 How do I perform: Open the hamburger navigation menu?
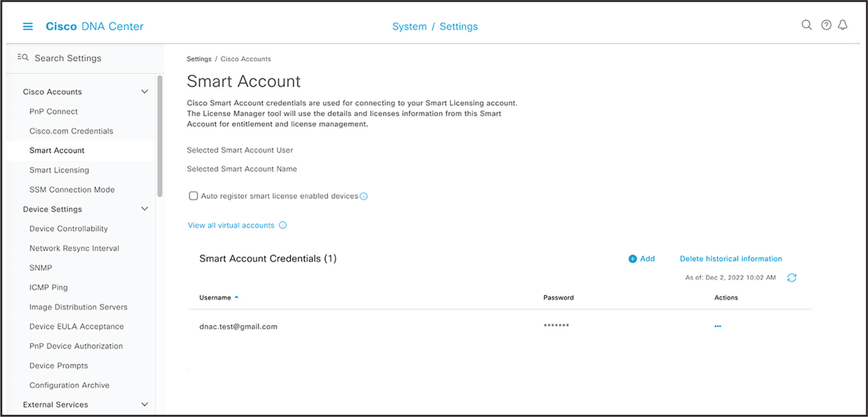pyautogui.click(x=28, y=26)
